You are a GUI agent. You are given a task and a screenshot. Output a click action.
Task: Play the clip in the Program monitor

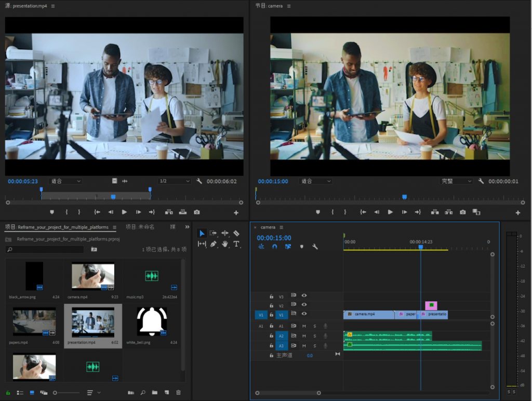pyautogui.click(x=390, y=212)
